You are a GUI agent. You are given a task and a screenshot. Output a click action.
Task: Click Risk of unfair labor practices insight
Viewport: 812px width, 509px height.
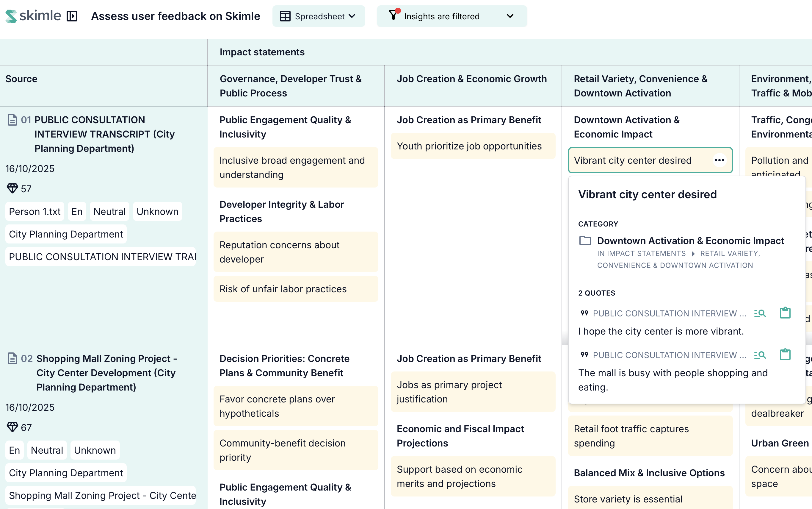(x=283, y=289)
